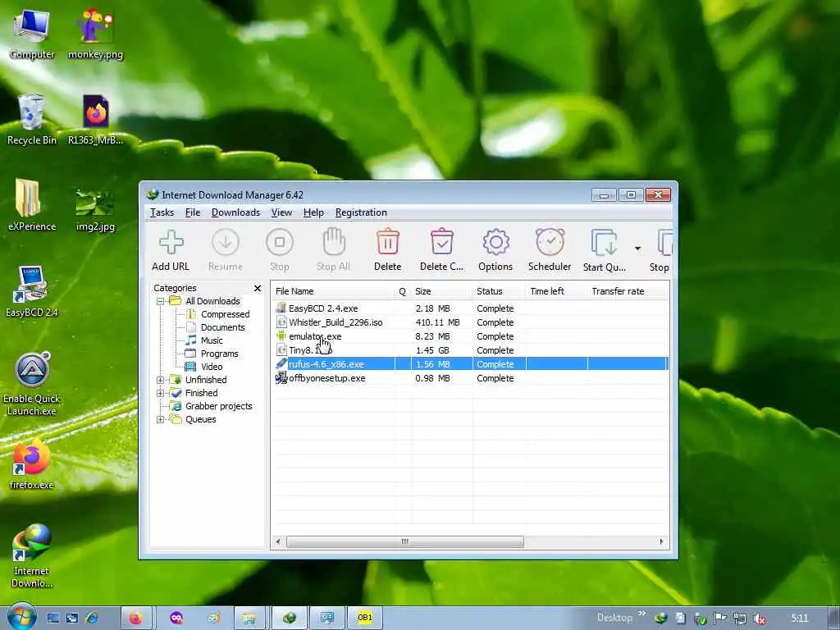The height and width of the screenshot is (630, 840).
Task: Open the File menu
Action: [192, 212]
